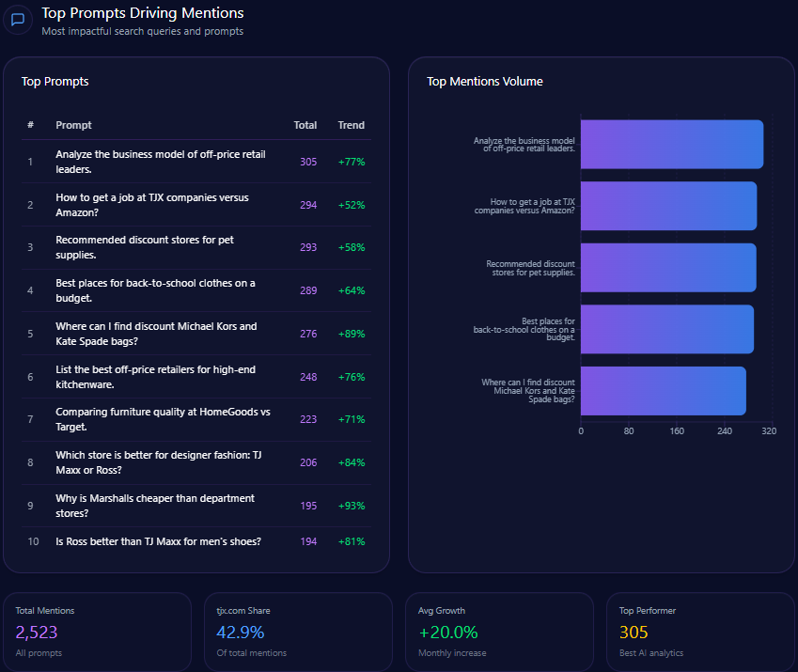Open the 'Why is Marshalls cheaper' prompt

[155, 506]
